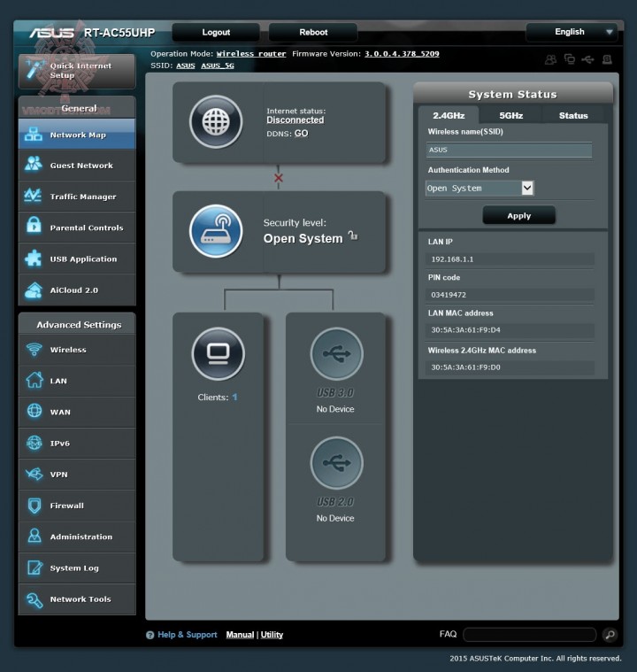Screen dimensions: 637x672
Task: Click the Open System security level text
Action: 303,239
